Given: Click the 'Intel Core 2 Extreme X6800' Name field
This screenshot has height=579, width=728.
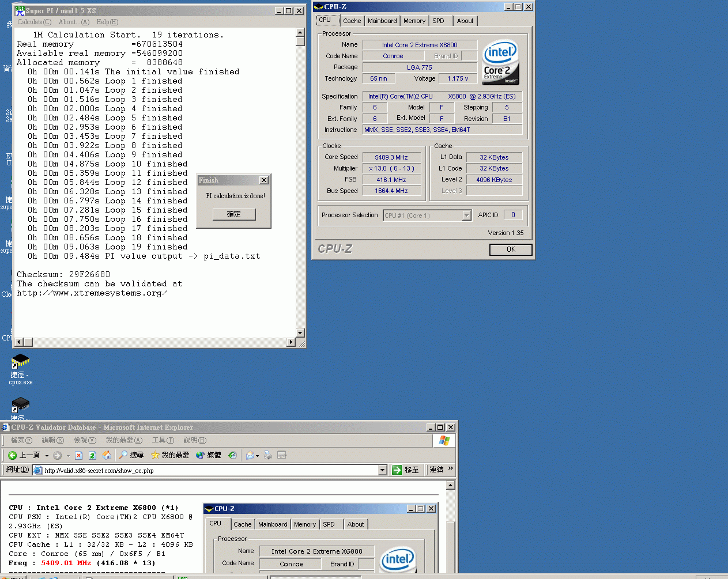Looking at the screenshot, I should point(420,45).
